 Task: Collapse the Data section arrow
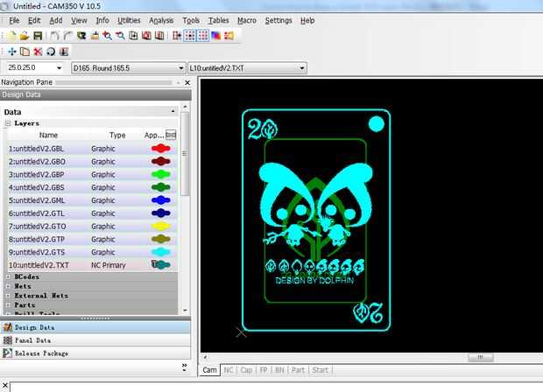(173, 111)
